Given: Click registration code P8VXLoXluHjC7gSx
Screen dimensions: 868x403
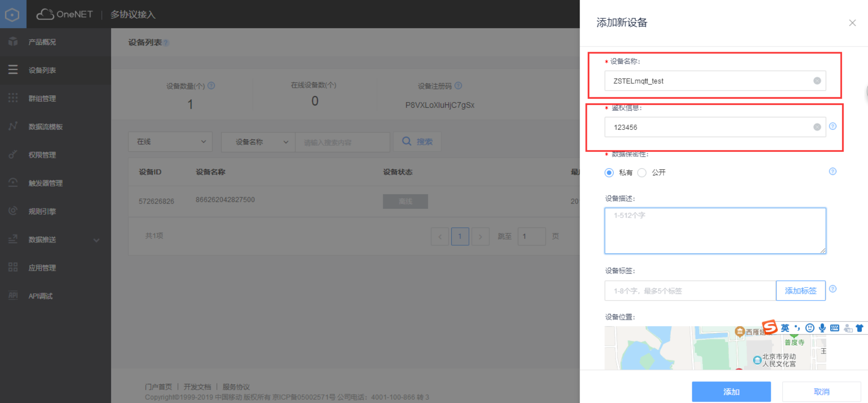Looking at the screenshot, I should pos(440,105).
